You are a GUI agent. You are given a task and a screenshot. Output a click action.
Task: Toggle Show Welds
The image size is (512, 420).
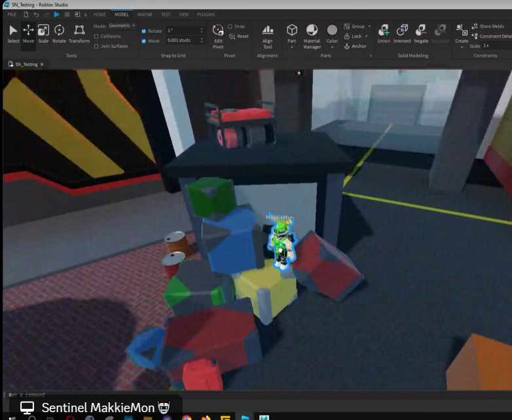click(x=488, y=26)
